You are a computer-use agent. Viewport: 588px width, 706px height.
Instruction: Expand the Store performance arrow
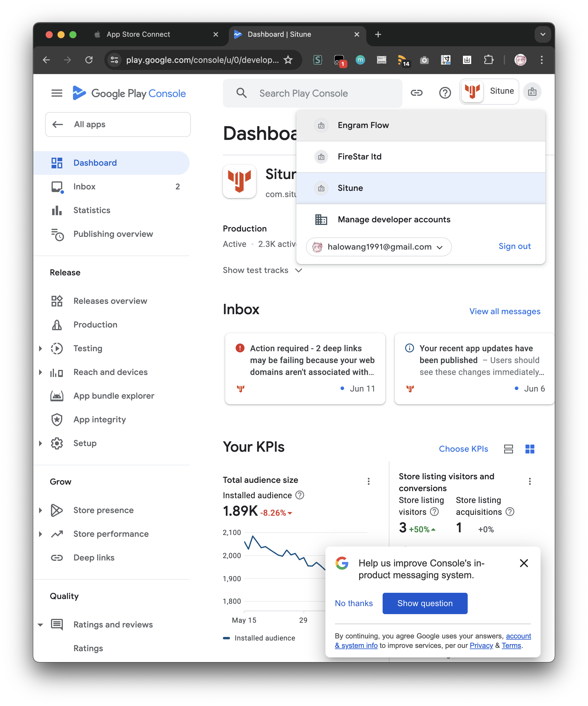pos(40,534)
